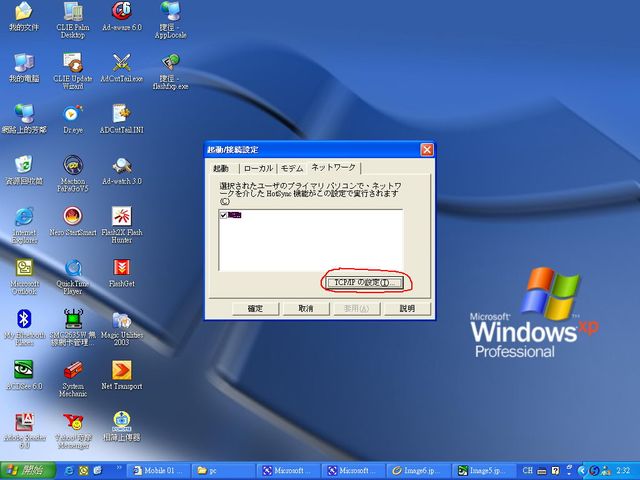Switch to the 起動 tab
Viewport: 640px width, 480px height.
[x=221, y=169]
